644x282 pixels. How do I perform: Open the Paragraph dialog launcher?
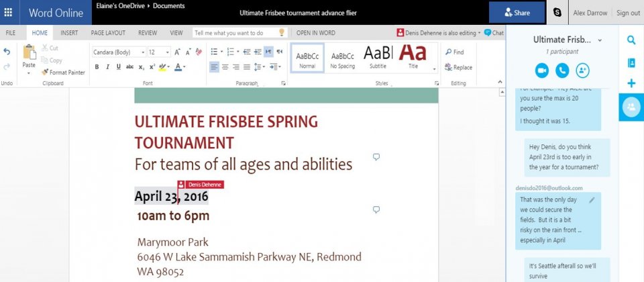(283, 83)
